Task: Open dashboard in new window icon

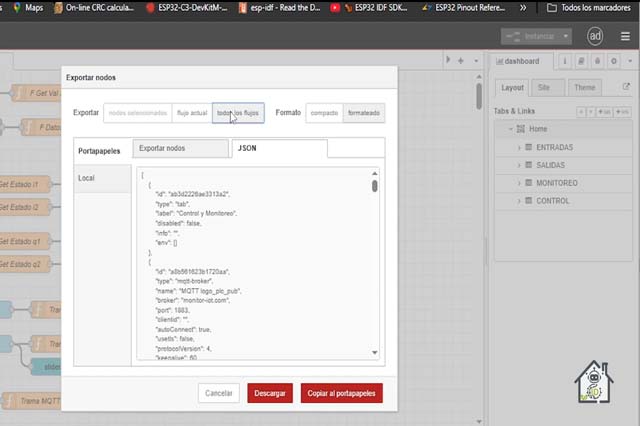Action: [626, 87]
